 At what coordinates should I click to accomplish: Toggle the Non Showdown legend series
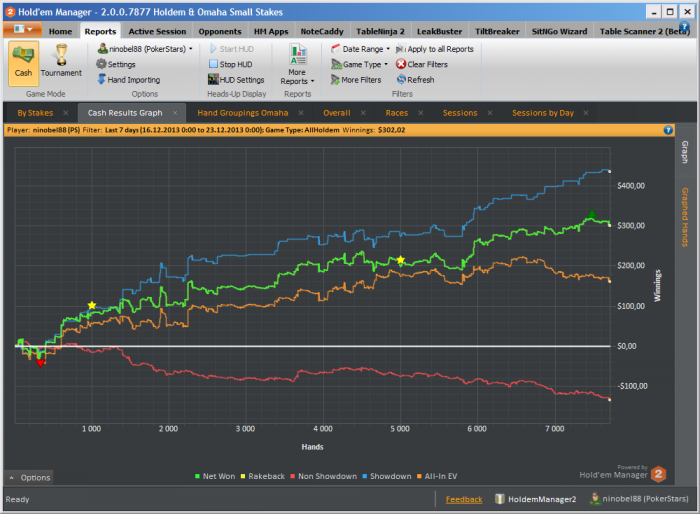[324, 476]
